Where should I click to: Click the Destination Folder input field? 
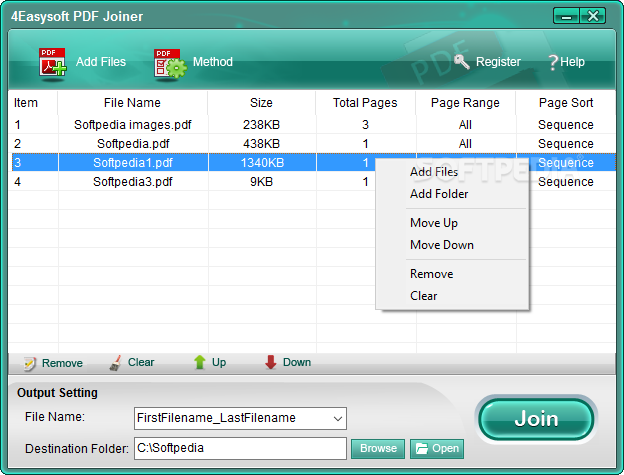pos(240,448)
